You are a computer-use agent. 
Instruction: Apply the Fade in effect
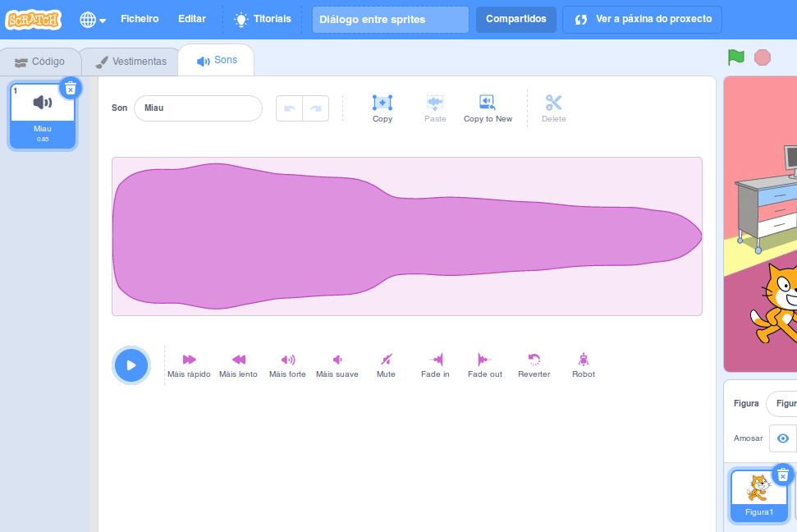click(435, 365)
